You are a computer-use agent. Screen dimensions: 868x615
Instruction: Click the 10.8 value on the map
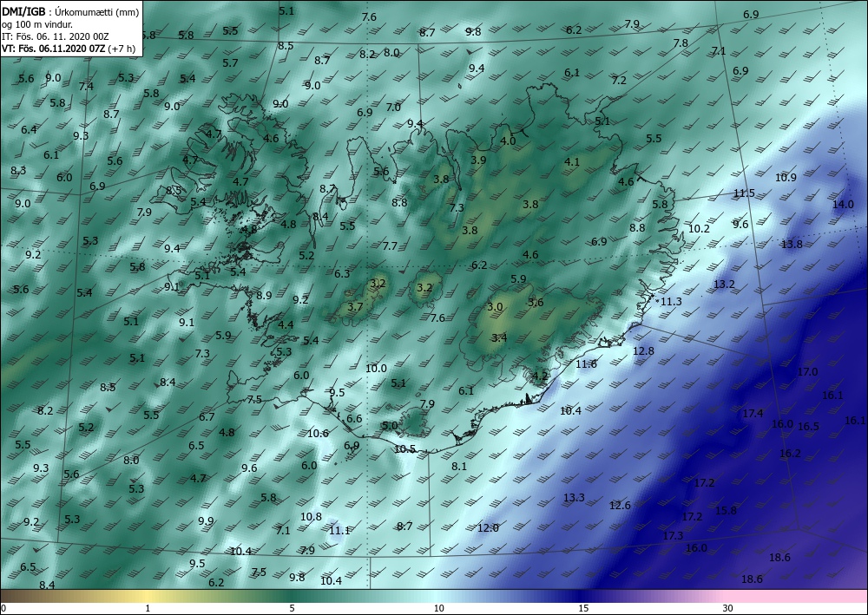[x=311, y=517]
